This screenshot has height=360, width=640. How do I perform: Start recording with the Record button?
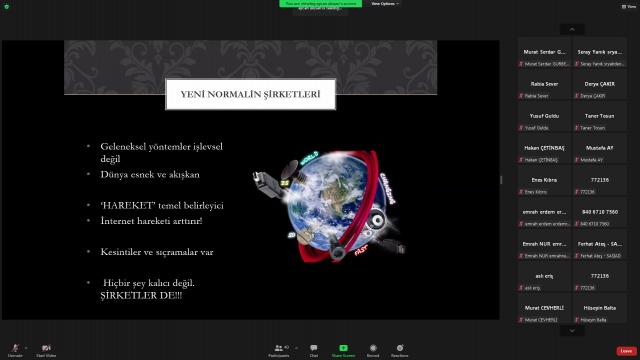pos(373,350)
